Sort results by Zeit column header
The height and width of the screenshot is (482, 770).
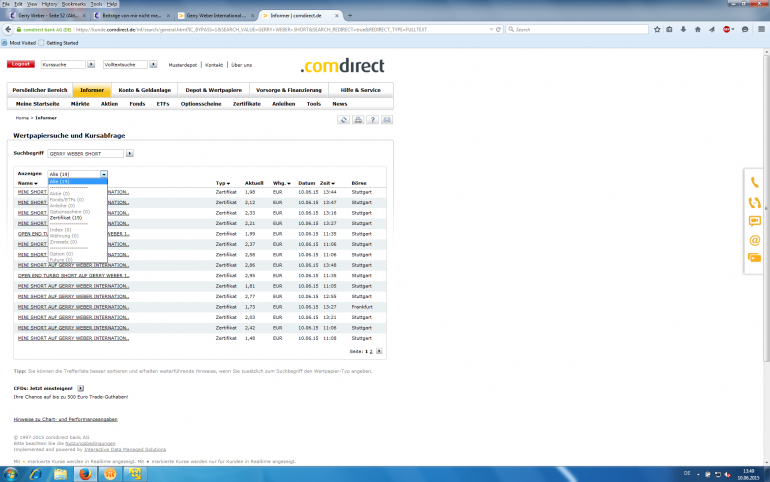pos(327,183)
